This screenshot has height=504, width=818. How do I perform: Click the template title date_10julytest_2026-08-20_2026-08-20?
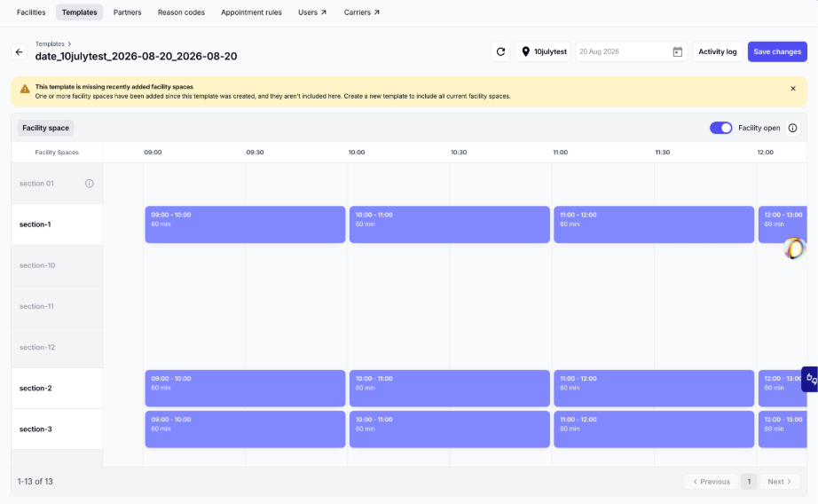click(x=136, y=57)
